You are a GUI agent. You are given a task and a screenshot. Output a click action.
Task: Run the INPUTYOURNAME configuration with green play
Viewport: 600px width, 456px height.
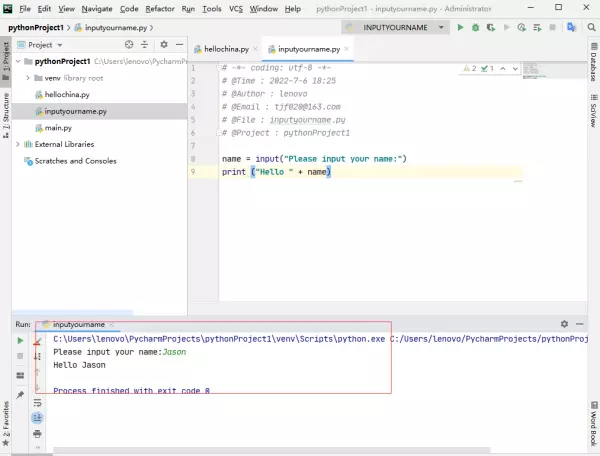click(460, 28)
